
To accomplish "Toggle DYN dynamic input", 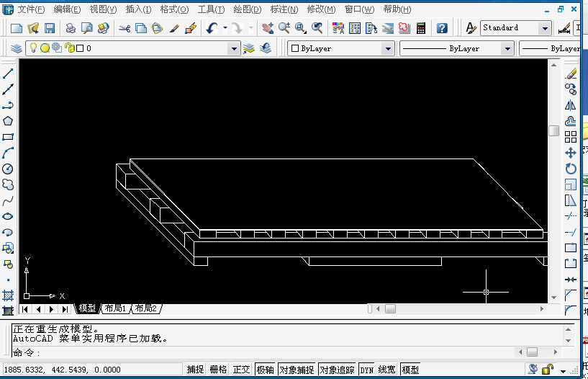I will [x=367, y=370].
